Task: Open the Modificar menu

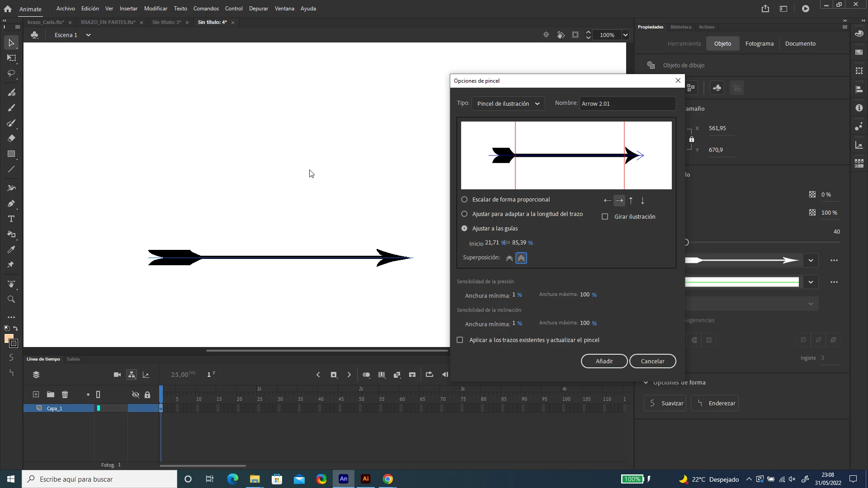Action: pos(156,9)
